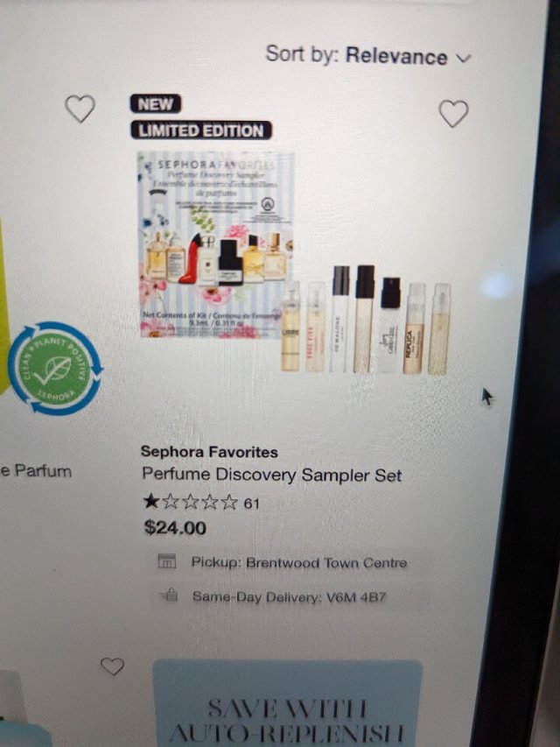The height and width of the screenshot is (747, 560).
Task: Open the Sort by Relevance dropdown
Action: [368, 55]
